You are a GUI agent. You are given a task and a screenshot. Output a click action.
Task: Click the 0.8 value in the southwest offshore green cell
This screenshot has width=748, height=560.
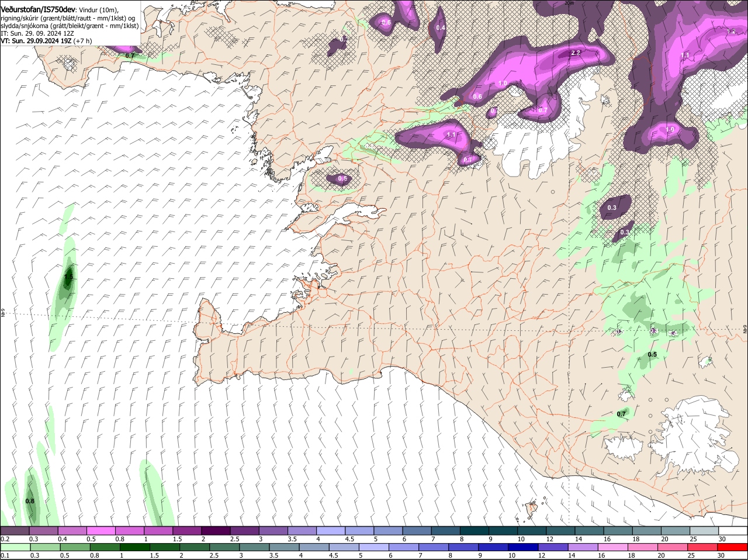click(30, 502)
